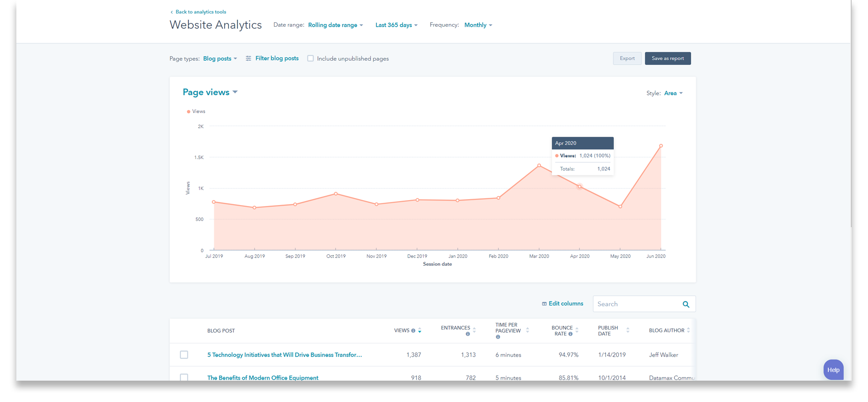Open the Last 365 days dropdown
Screen dimensions: 868x402
(396, 25)
